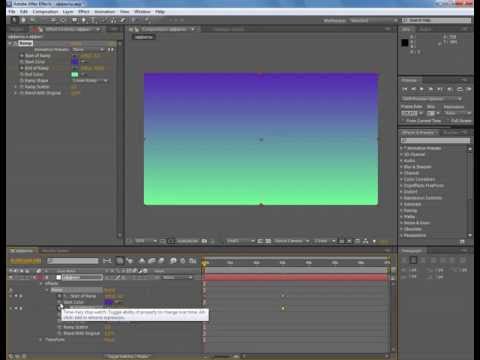Toggle loop option in Preview panel
This screenshot has height=360, width=480.
click(x=459, y=89)
